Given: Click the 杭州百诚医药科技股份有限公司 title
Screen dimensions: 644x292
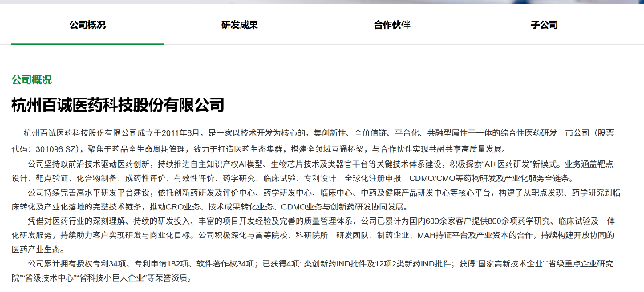Looking at the screenshot, I should [117, 105].
